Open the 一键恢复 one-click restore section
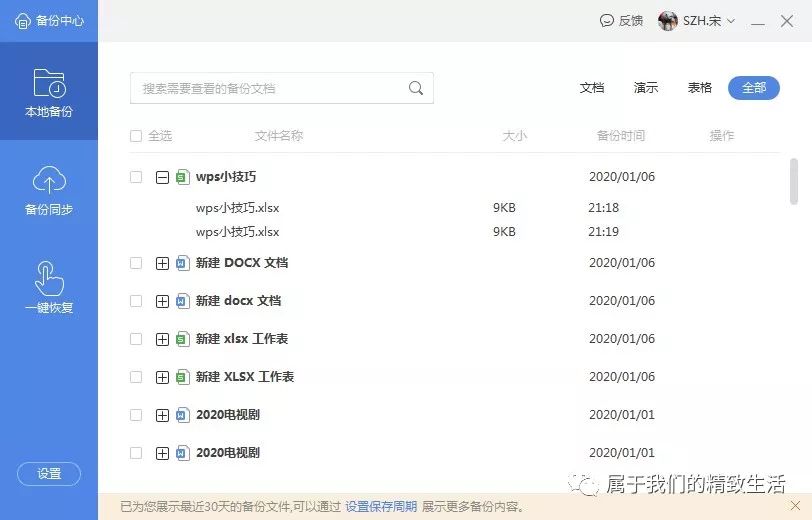 point(49,288)
